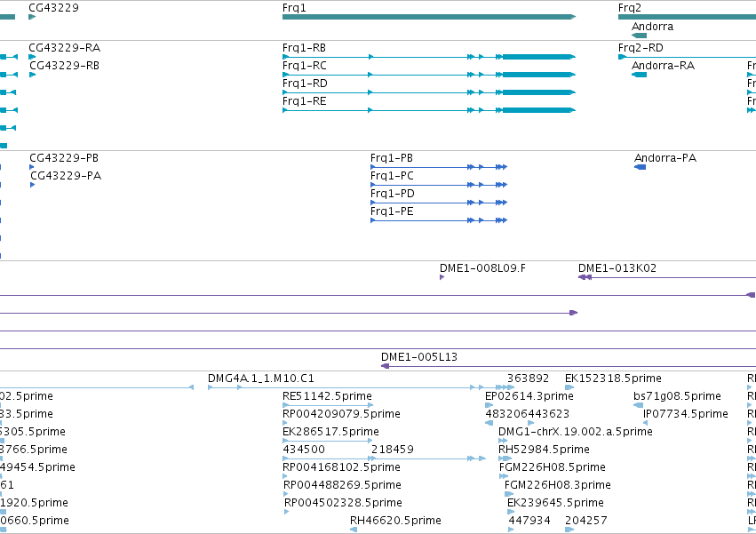756x534 pixels.
Task: Select the FGM226H08.5prime label
Action: 553,468
